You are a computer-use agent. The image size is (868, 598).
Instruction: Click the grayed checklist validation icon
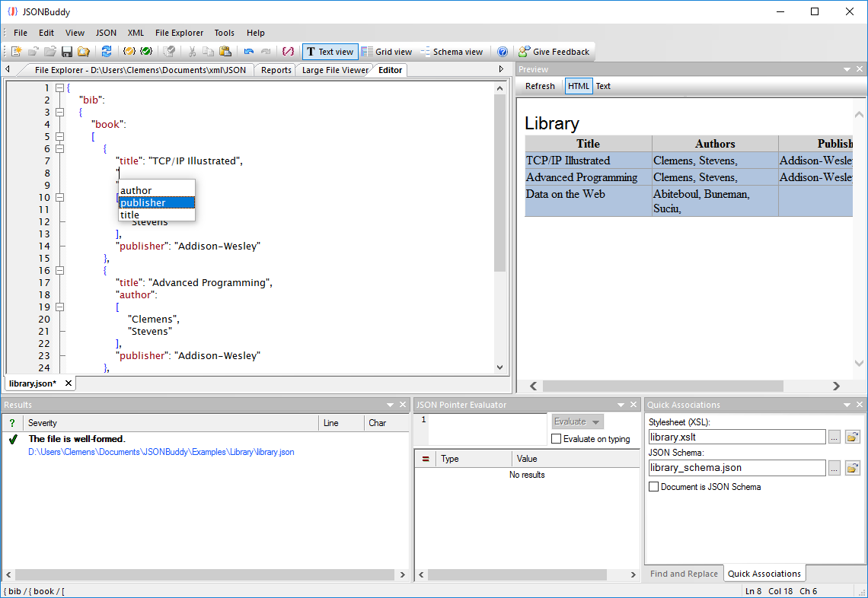pos(169,52)
